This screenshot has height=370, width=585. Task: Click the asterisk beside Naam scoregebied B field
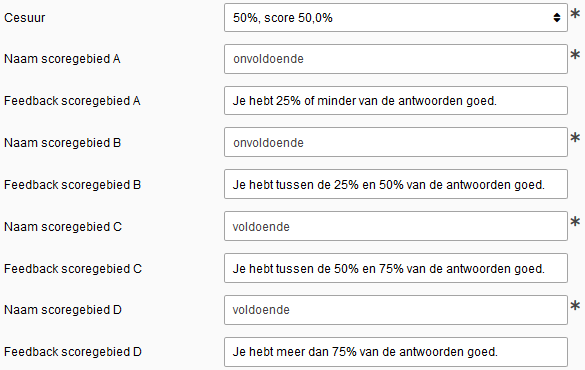coord(575,138)
